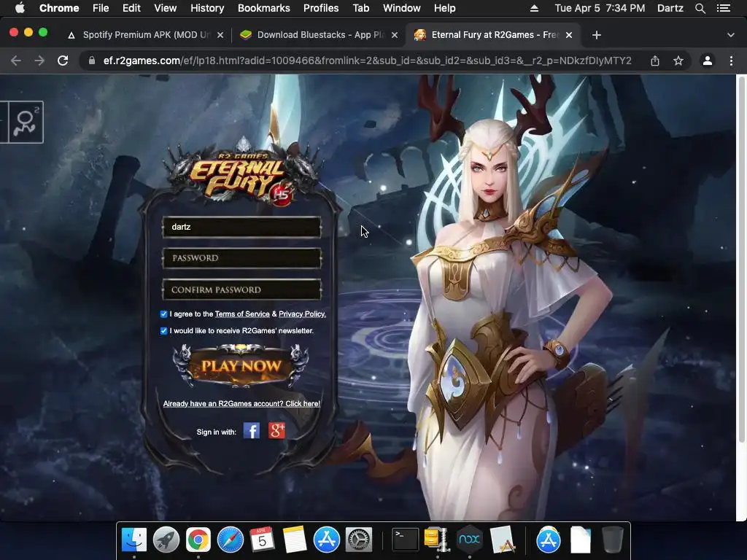Click the URL address bar
Screen dimensions: 747x560
pos(367,61)
